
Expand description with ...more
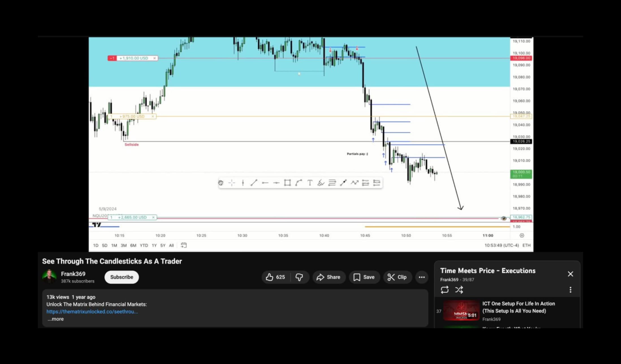tap(55, 319)
